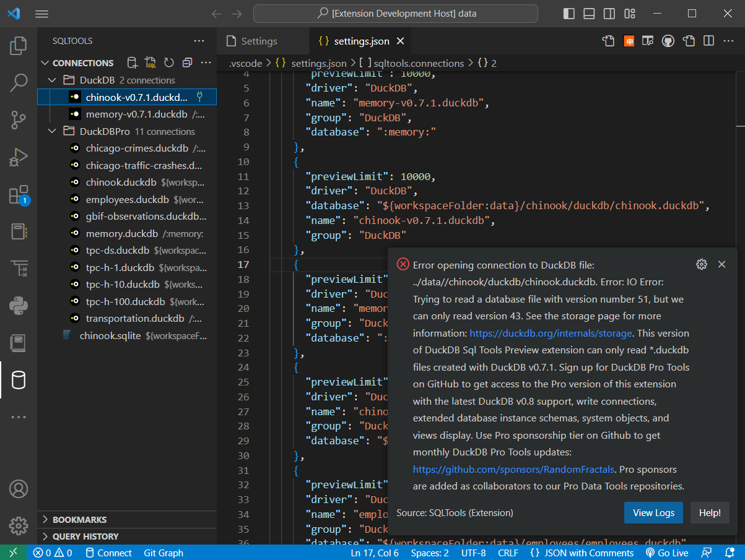
Task: Click the Go Live status bar button
Action: [666, 553]
